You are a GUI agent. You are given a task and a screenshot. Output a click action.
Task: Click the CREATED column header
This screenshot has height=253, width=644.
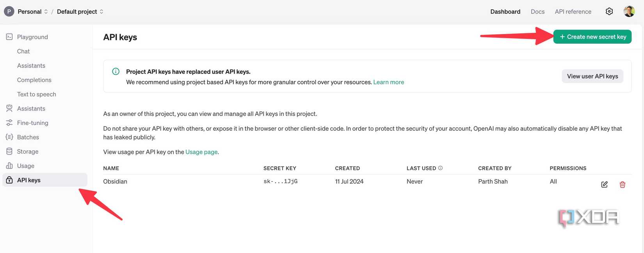coord(347,168)
